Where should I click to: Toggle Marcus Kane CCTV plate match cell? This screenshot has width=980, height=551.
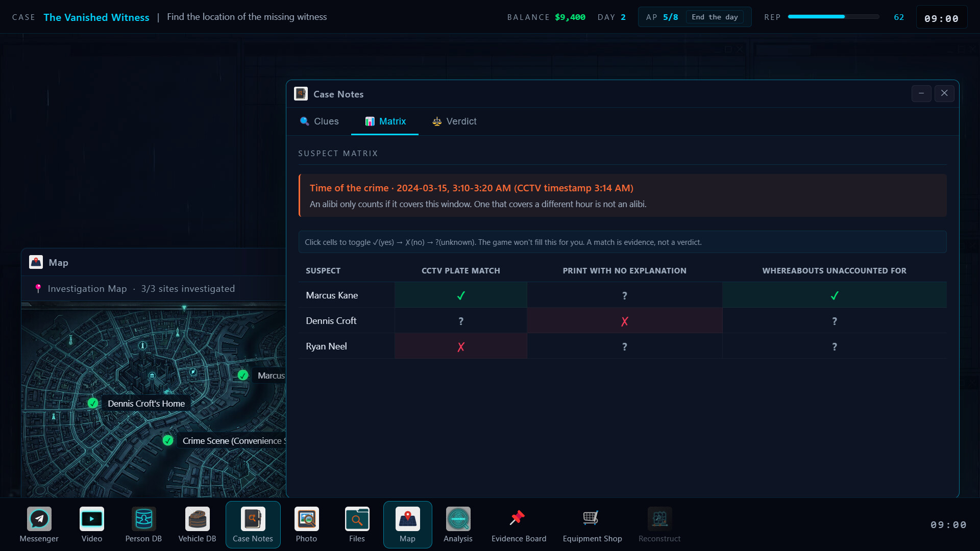[461, 295]
